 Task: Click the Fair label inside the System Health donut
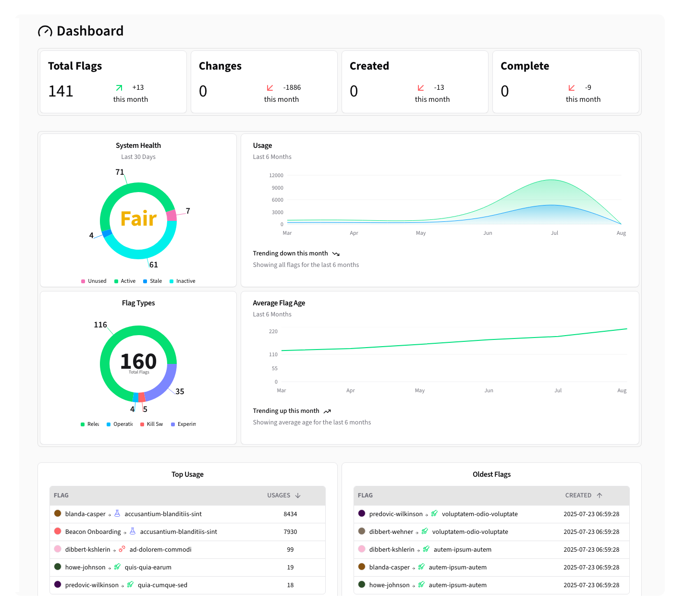click(x=138, y=219)
